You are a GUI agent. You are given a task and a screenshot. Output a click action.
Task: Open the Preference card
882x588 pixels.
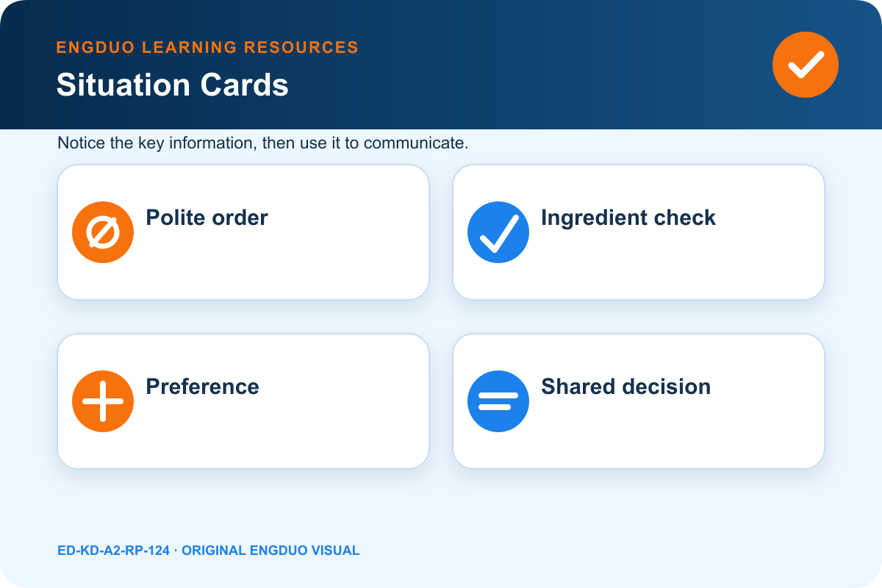[243, 401]
